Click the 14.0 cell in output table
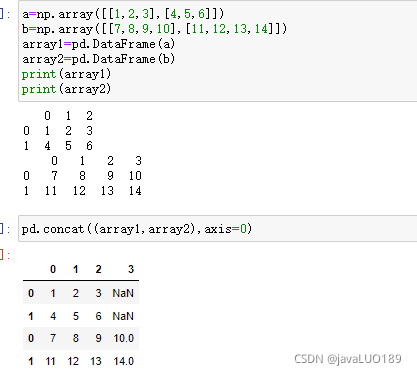Image resolution: width=417 pixels, height=375 pixels. click(x=124, y=361)
